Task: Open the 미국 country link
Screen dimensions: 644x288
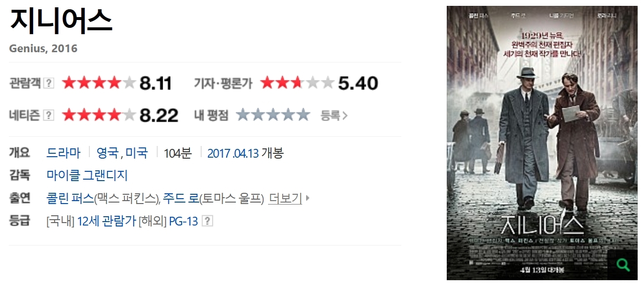Action: pos(137,153)
